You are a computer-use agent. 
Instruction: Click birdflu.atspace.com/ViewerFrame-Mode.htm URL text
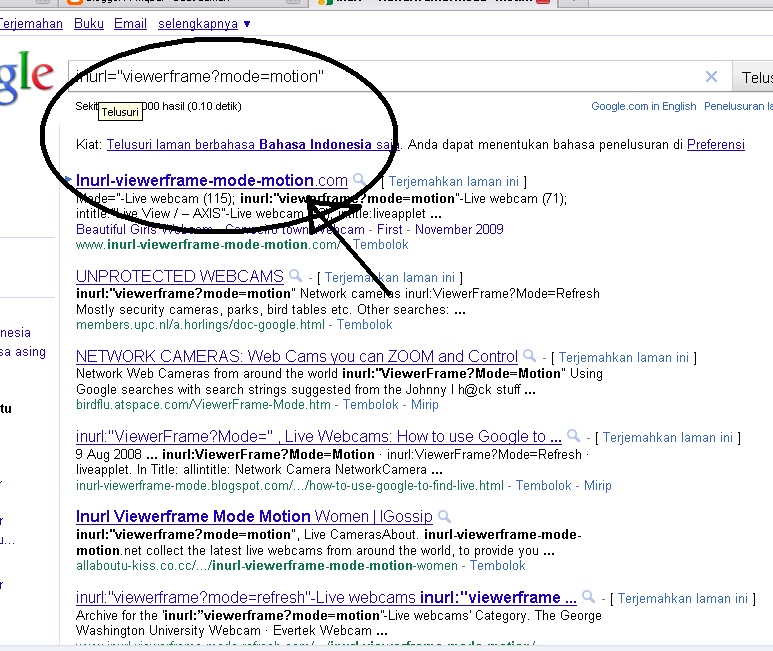[x=203, y=405]
